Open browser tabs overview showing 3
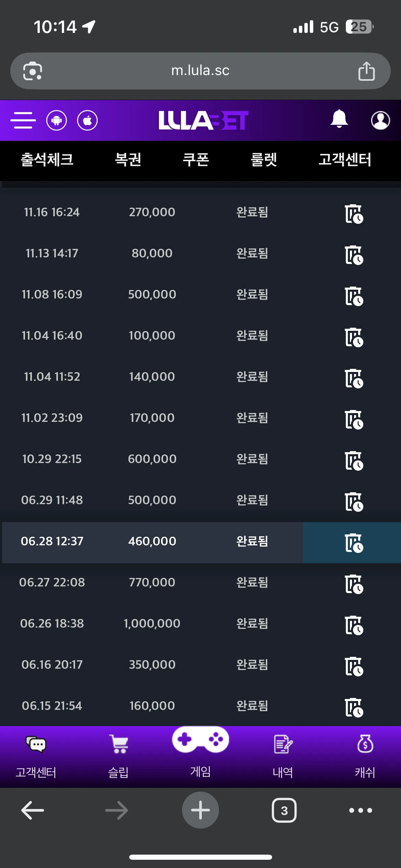This screenshot has width=401, height=868. pyautogui.click(x=284, y=810)
